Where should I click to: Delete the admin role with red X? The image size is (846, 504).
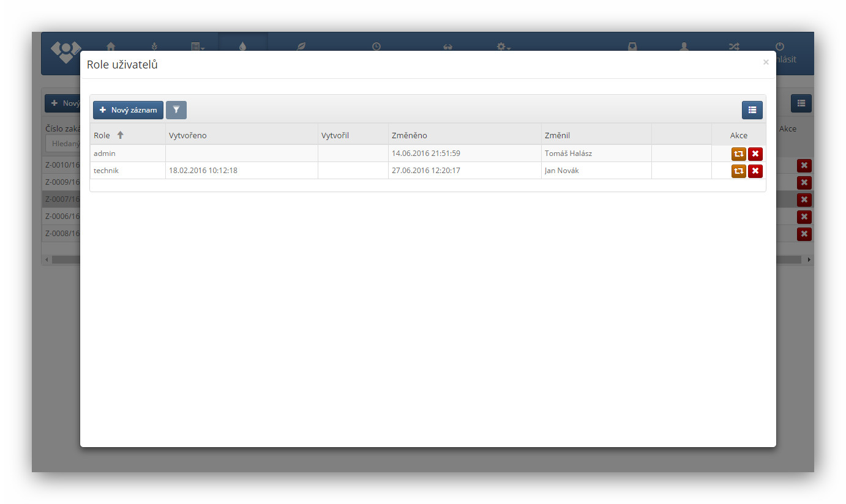(x=755, y=154)
